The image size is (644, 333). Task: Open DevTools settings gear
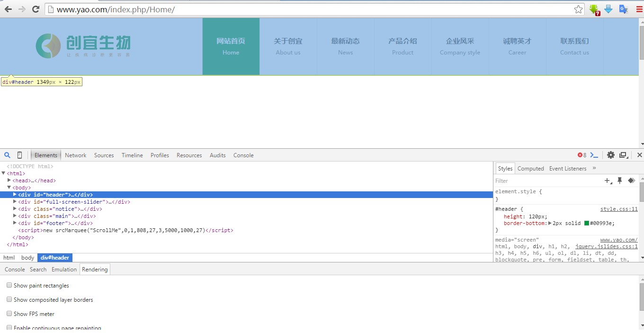pos(611,155)
